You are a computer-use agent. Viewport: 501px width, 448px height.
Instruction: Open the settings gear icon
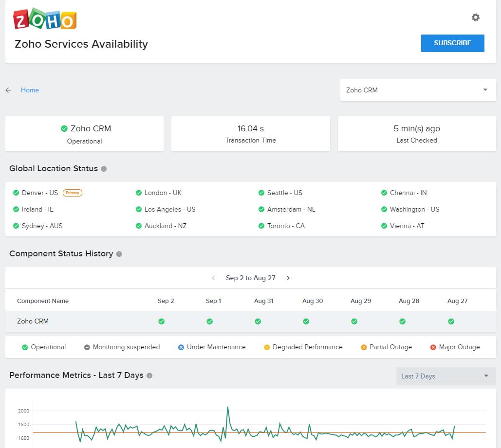[476, 18]
